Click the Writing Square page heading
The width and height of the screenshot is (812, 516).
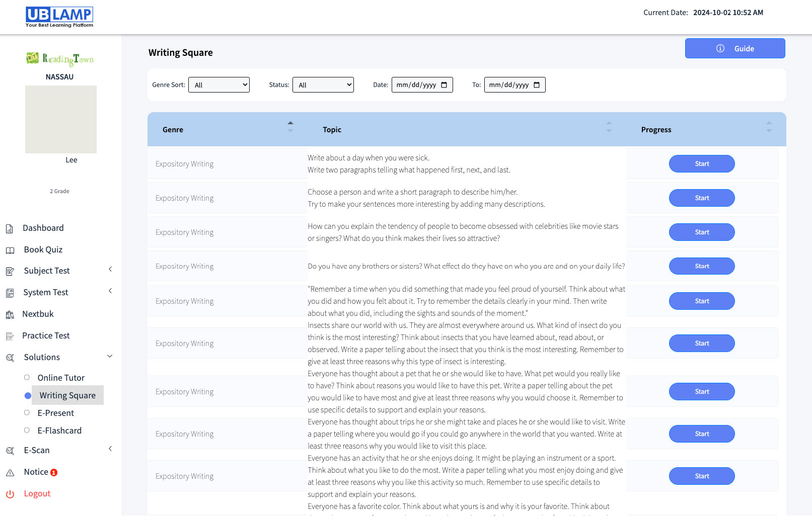pyautogui.click(x=181, y=53)
